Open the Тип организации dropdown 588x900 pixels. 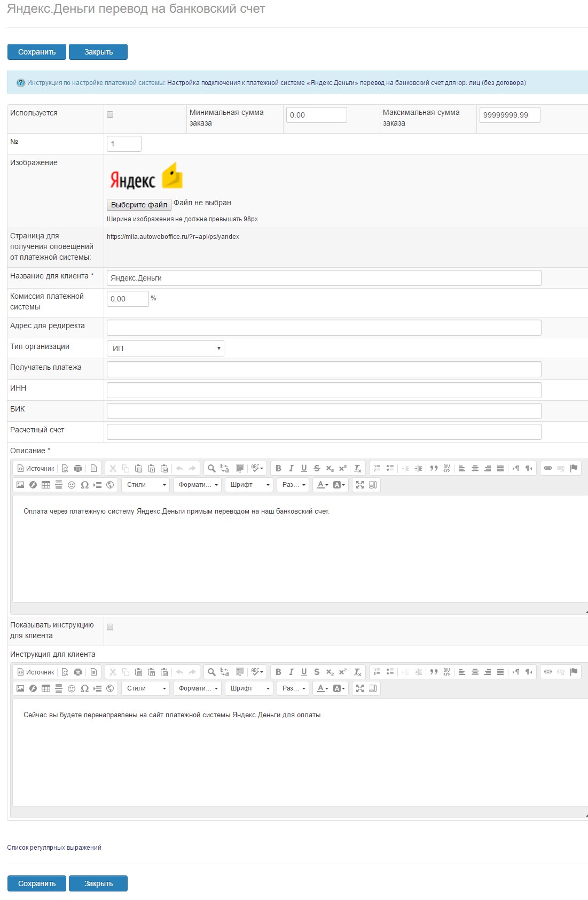pyautogui.click(x=165, y=348)
